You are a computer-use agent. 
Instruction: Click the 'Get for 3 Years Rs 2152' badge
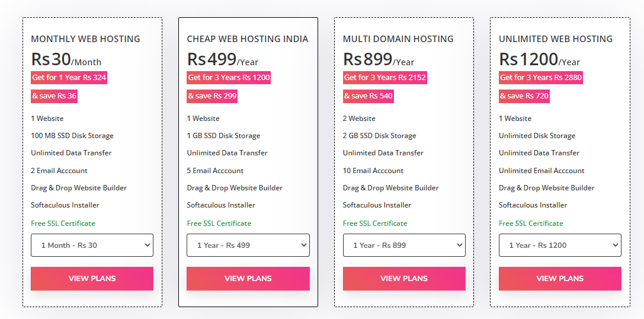pos(385,78)
